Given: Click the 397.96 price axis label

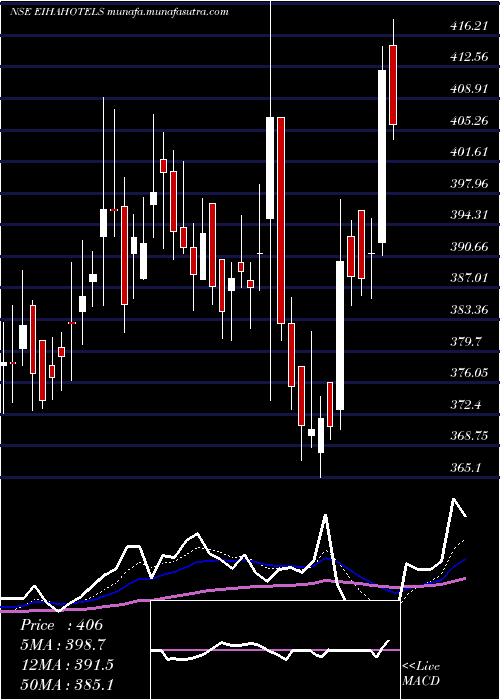Looking at the screenshot, I should tap(469, 184).
